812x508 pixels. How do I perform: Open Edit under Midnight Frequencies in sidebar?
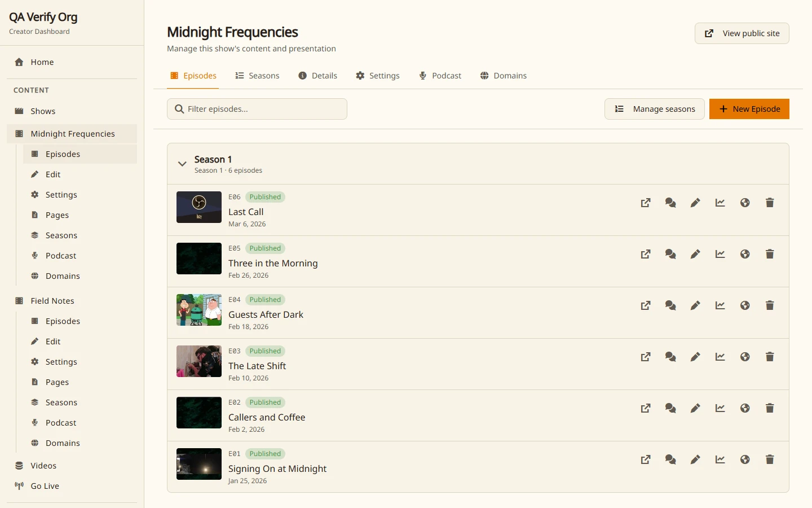80,174
